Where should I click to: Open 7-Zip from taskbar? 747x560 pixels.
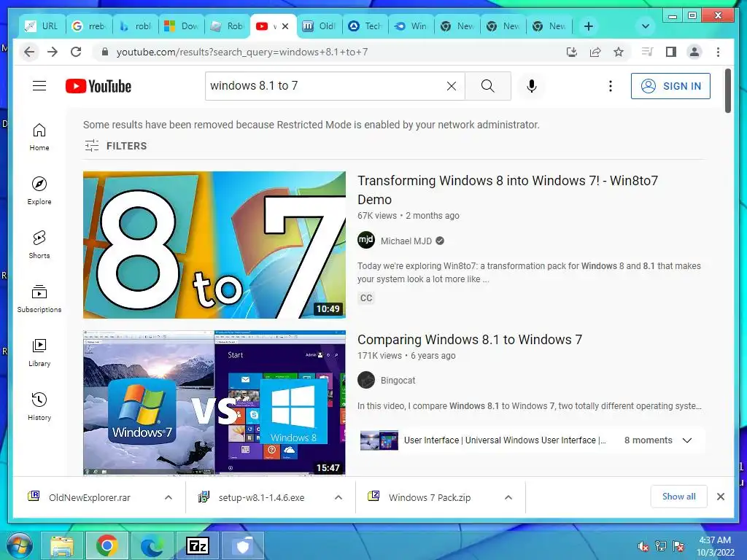[197, 545]
